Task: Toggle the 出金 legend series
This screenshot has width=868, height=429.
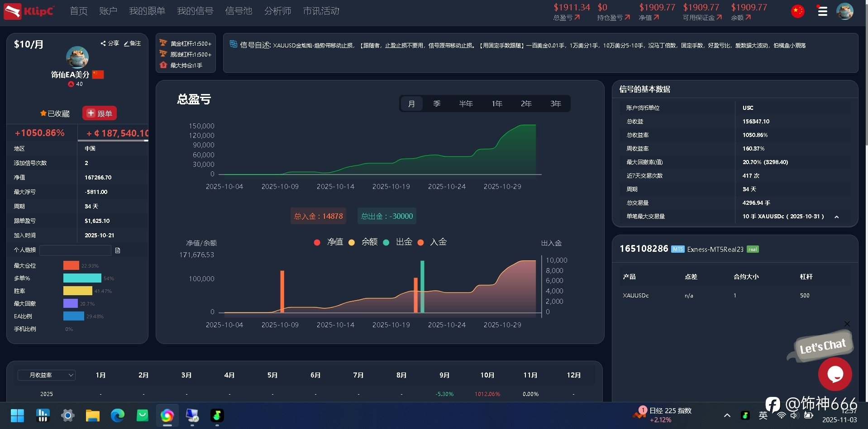Action: tap(397, 242)
